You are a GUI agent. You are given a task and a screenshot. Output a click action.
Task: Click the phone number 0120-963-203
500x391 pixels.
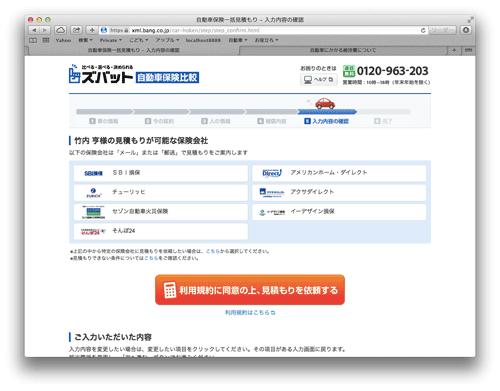click(393, 71)
